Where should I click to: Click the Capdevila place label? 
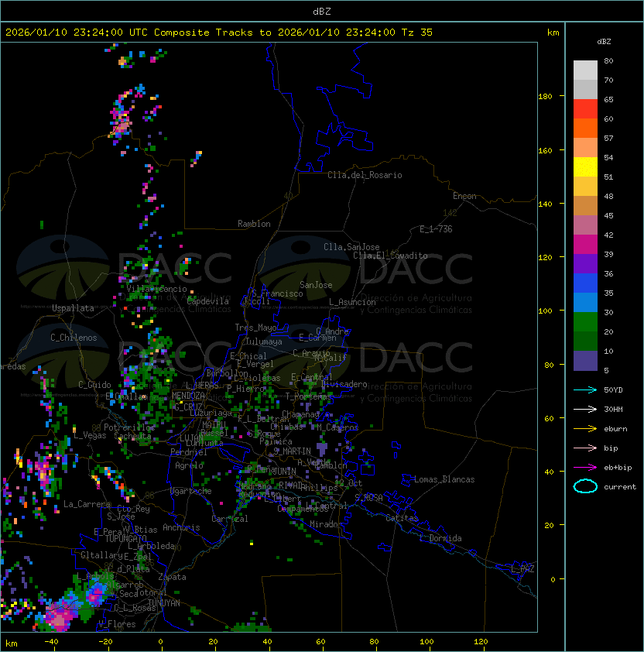pos(208,301)
